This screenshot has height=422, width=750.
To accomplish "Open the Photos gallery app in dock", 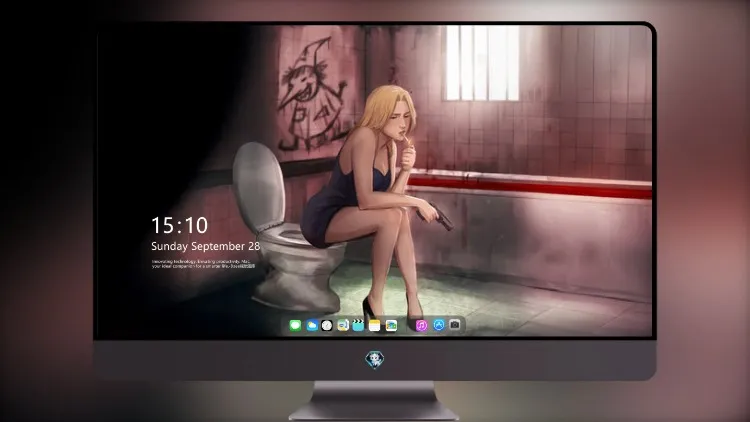I will [391, 325].
